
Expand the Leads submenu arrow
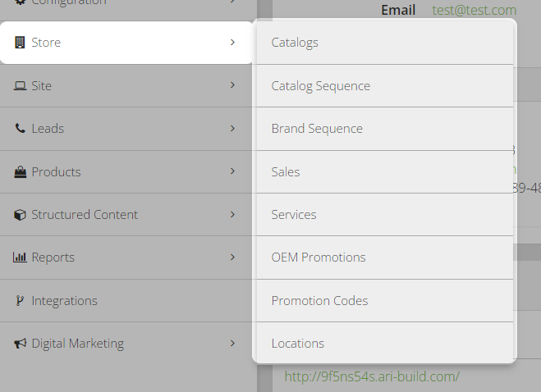232,128
